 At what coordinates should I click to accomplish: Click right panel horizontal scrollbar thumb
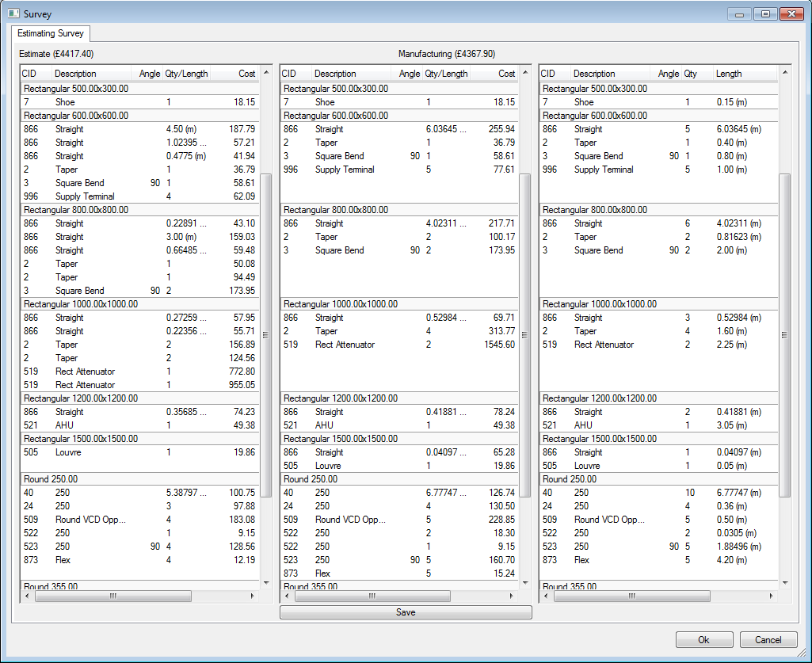click(632, 596)
